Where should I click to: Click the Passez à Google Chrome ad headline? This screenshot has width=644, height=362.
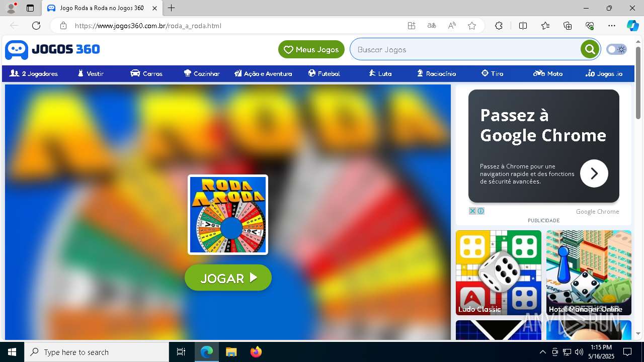point(543,125)
